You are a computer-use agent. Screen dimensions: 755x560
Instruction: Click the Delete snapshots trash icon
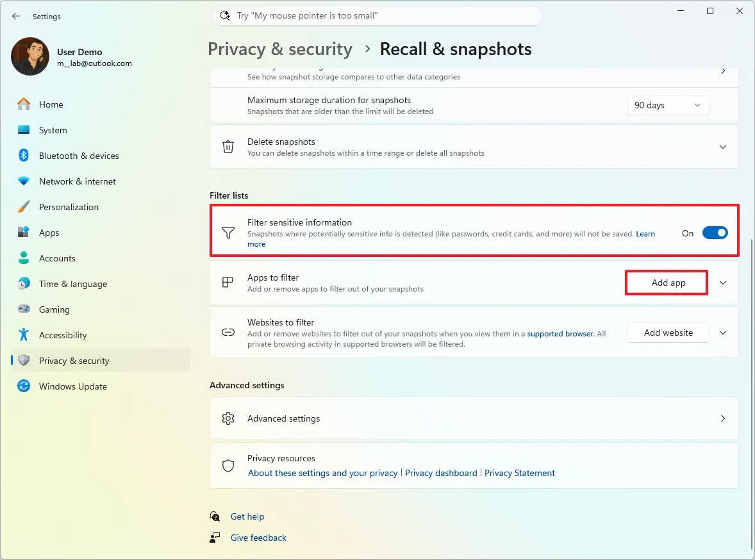click(228, 147)
